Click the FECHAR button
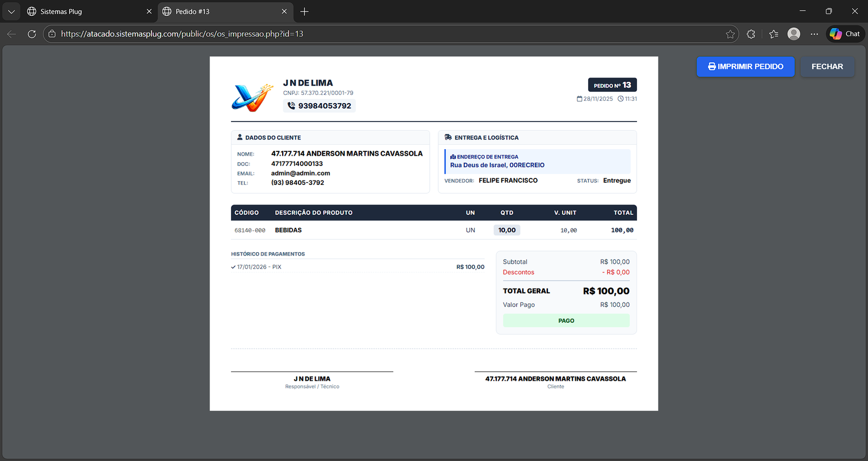This screenshot has height=461, width=868. coord(827,67)
